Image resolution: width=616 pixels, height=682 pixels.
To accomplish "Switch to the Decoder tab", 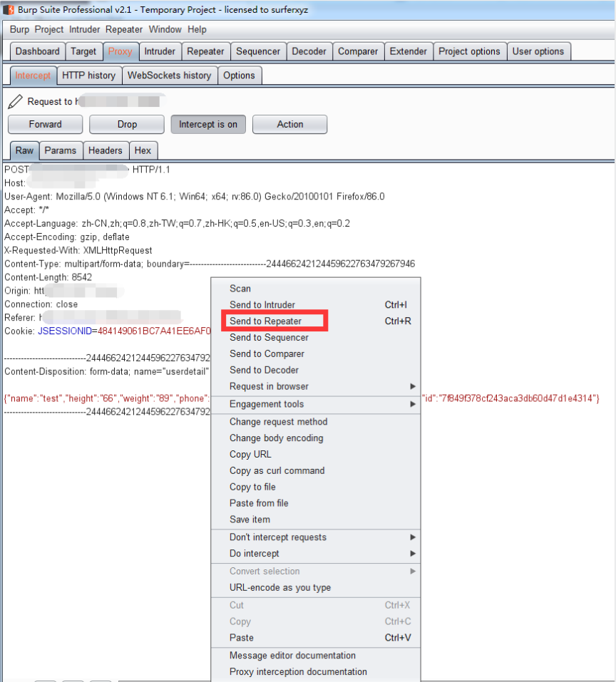I will pyautogui.click(x=309, y=51).
